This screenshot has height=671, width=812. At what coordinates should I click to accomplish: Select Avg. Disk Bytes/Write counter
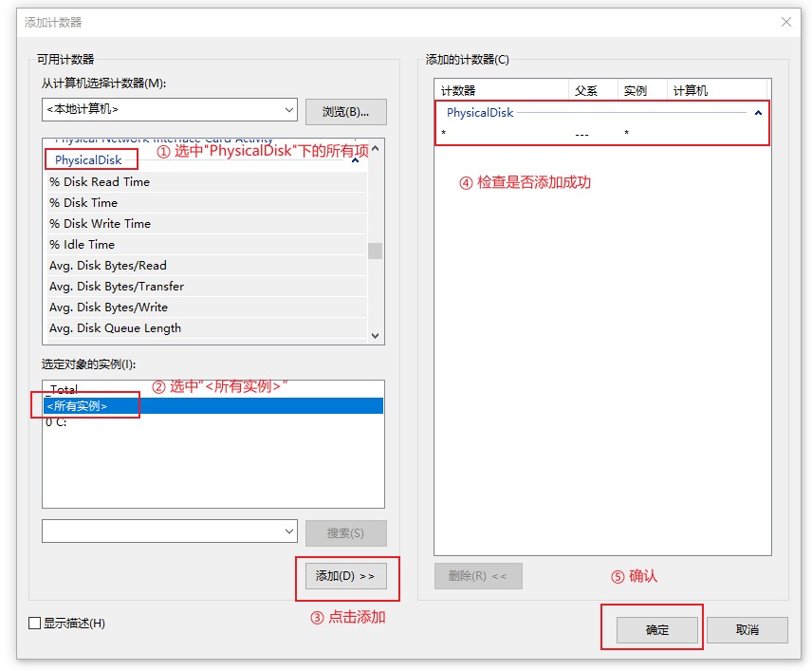pos(207,308)
